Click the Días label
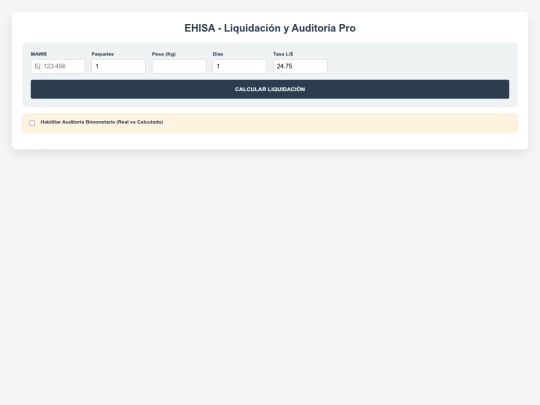This screenshot has height=405, width=540. (218, 54)
